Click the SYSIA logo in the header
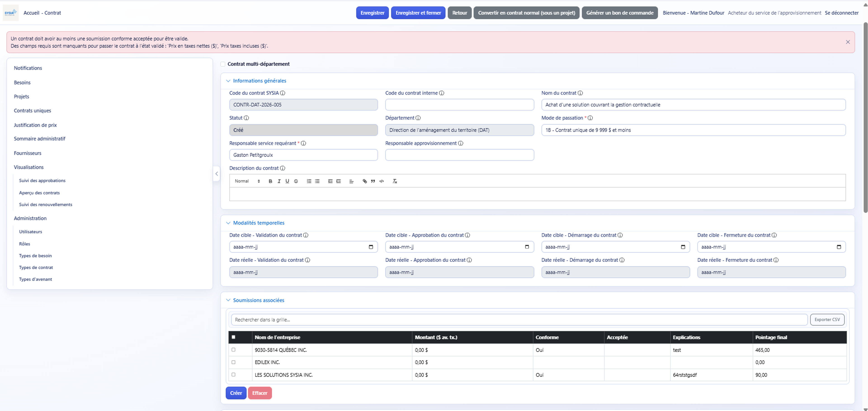Viewport: 868px width, 411px height. (10, 13)
